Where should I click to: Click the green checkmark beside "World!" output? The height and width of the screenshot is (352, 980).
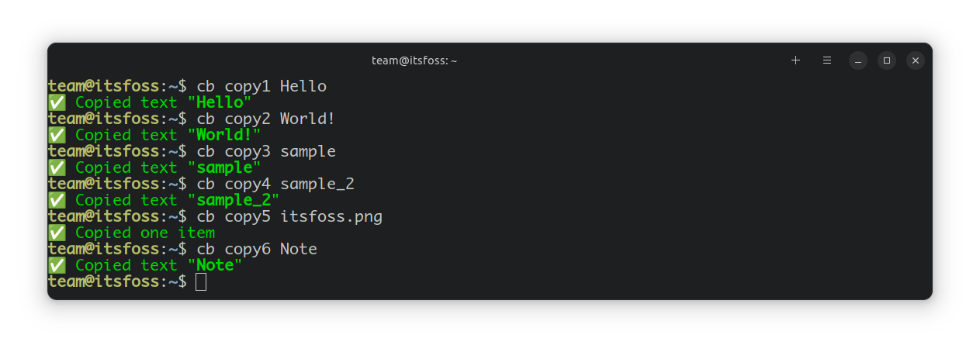(57, 135)
